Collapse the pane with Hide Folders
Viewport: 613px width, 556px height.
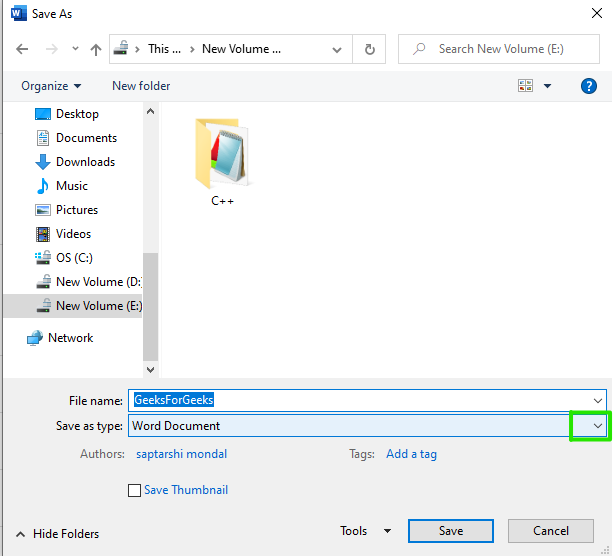[57, 534]
